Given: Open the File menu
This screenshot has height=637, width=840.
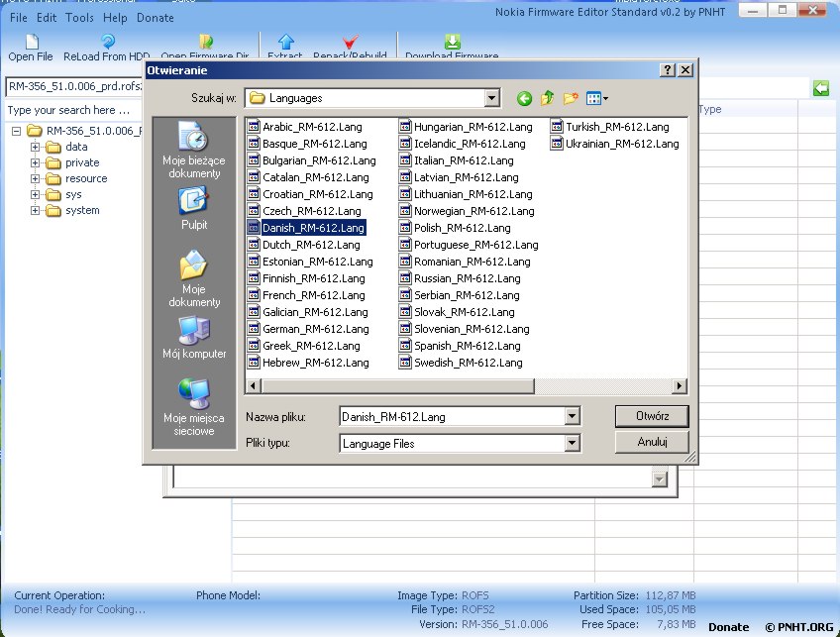Looking at the screenshot, I should (x=18, y=18).
